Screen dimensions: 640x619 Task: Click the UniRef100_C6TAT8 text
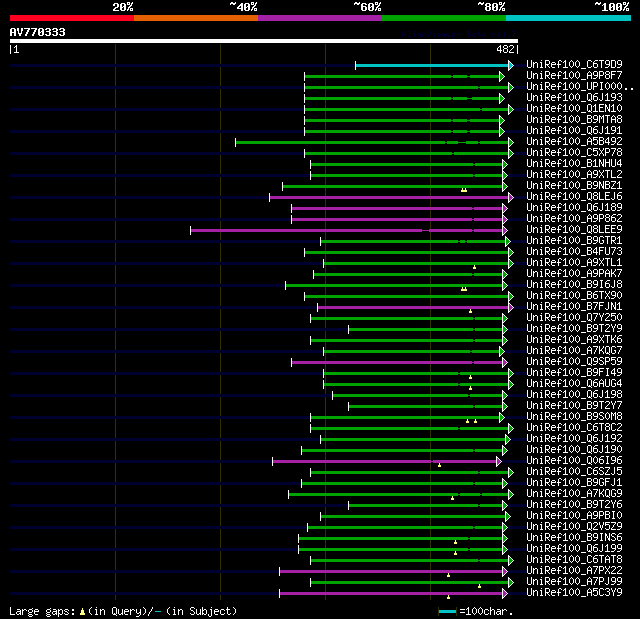[x=574, y=560]
